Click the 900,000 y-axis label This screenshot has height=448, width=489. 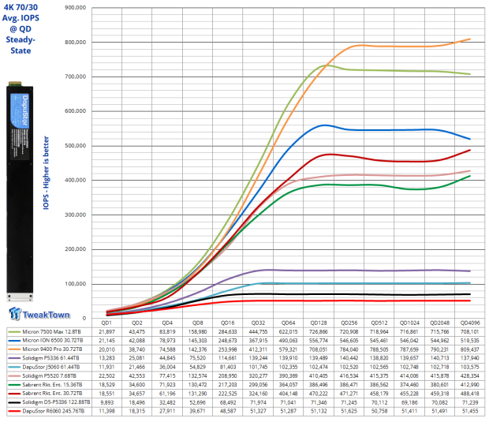pos(75,7)
